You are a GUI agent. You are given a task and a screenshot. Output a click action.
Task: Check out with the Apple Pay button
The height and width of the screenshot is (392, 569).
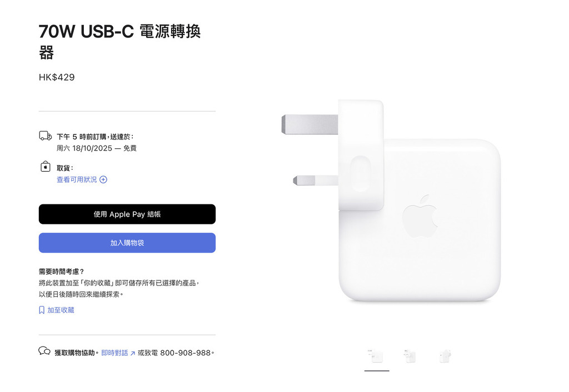click(127, 214)
